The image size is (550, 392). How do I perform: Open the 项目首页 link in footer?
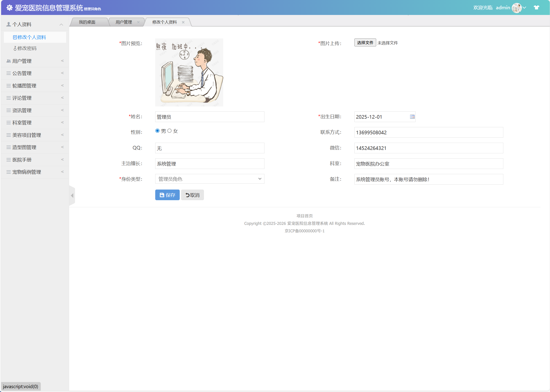click(304, 216)
